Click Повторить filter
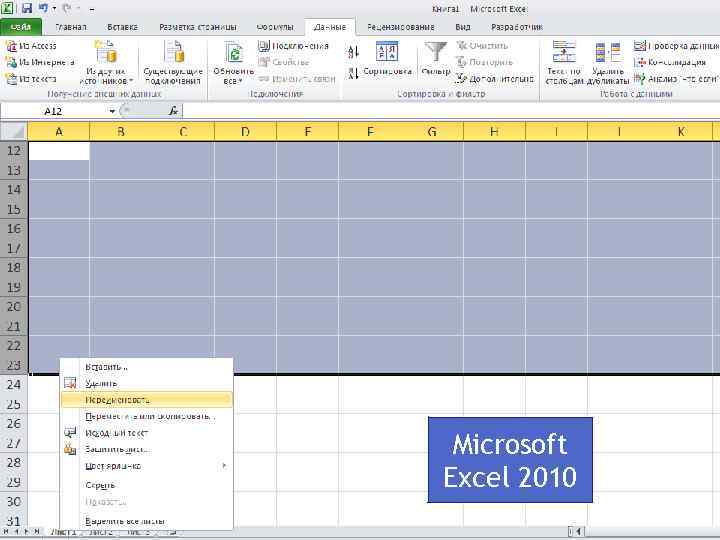Screen dimensions: 720x540 [x=484, y=62]
